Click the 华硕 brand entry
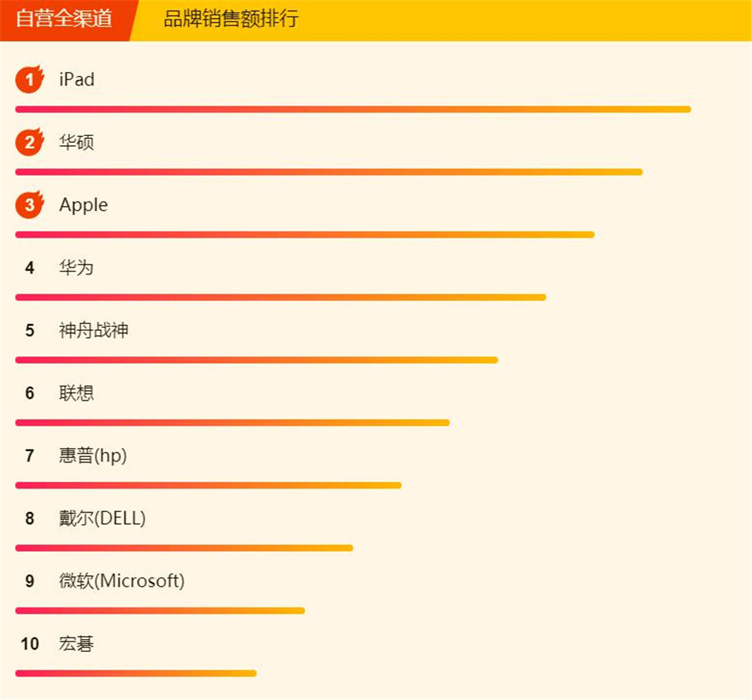752x700 pixels. [x=74, y=141]
